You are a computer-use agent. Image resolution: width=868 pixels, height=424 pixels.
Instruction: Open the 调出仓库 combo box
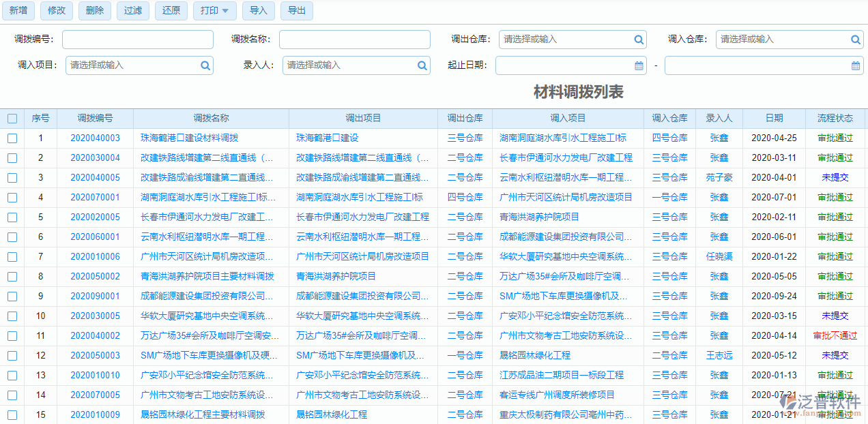[565, 40]
